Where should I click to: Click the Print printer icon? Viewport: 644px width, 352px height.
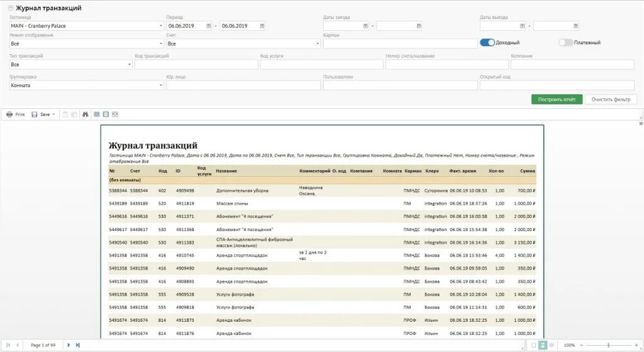(x=9, y=115)
